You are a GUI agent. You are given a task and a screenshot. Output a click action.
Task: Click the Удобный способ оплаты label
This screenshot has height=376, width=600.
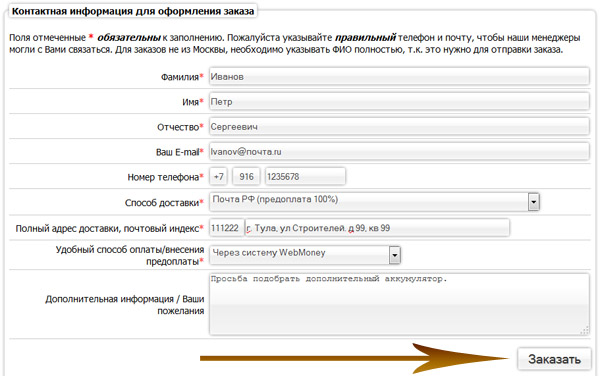(130, 256)
